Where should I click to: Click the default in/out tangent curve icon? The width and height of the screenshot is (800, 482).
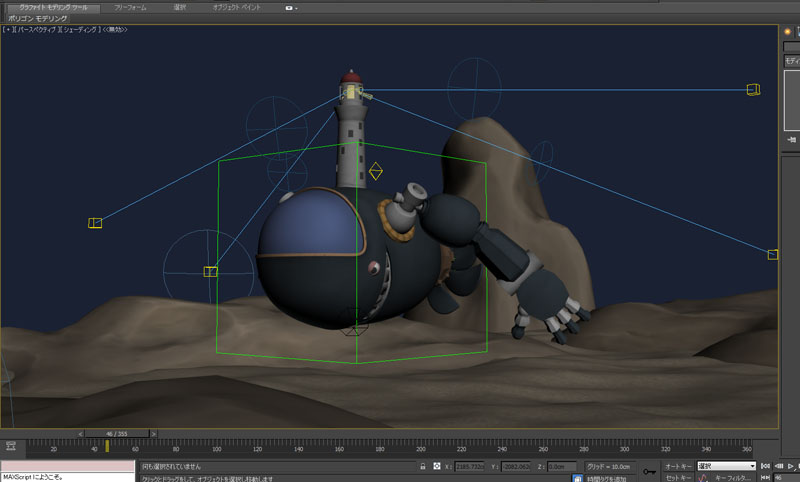pos(703,477)
